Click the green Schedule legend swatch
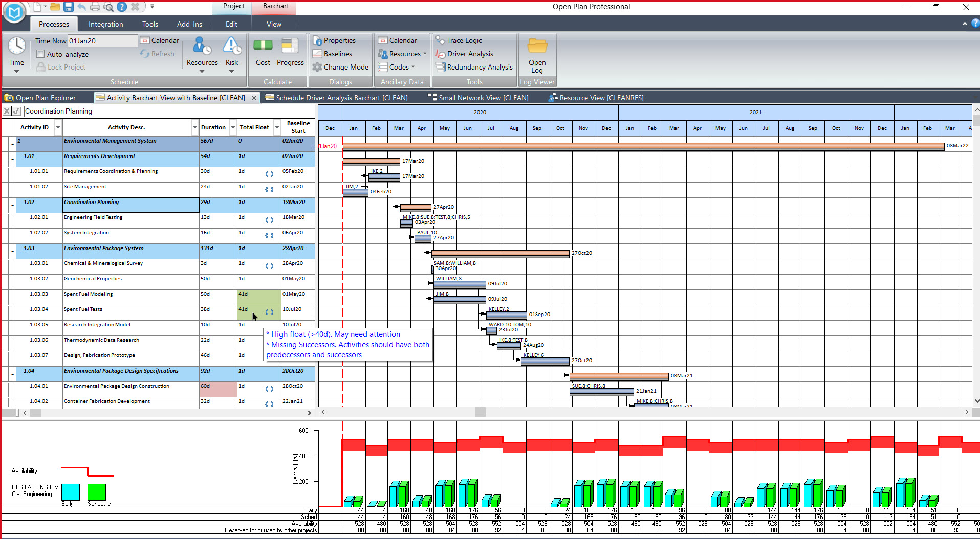The image size is (980, 539). tap(96, 492)
